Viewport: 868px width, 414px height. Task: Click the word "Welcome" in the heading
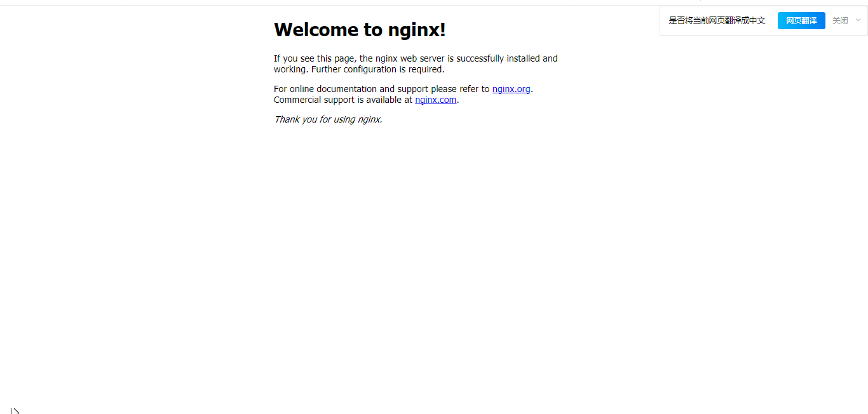(316, 30)
